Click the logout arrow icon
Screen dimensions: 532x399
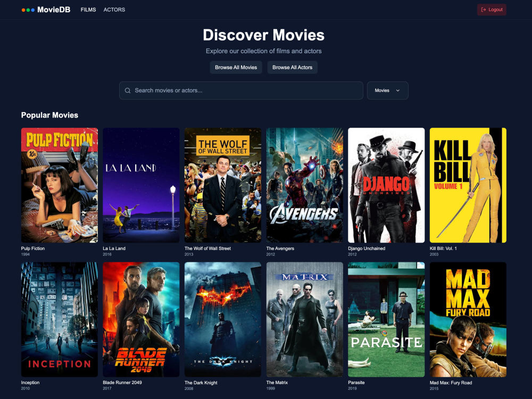pos(484,10)
